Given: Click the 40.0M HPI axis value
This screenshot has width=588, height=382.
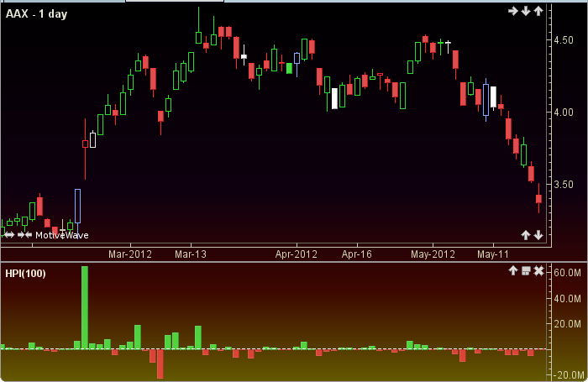Looking at the screenshot, I should pyautogui.click(x=567, y=299).
